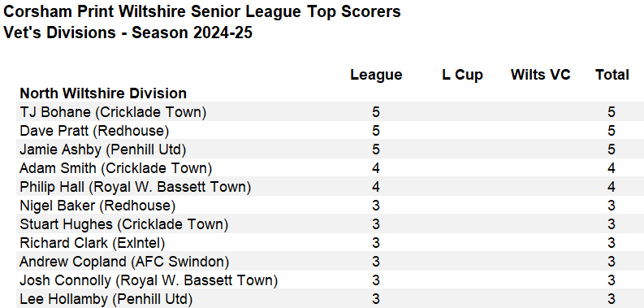The image size is (644, 308).
Task: Select Richard Clark (ExIntel) name
Action: coord(93,243)
